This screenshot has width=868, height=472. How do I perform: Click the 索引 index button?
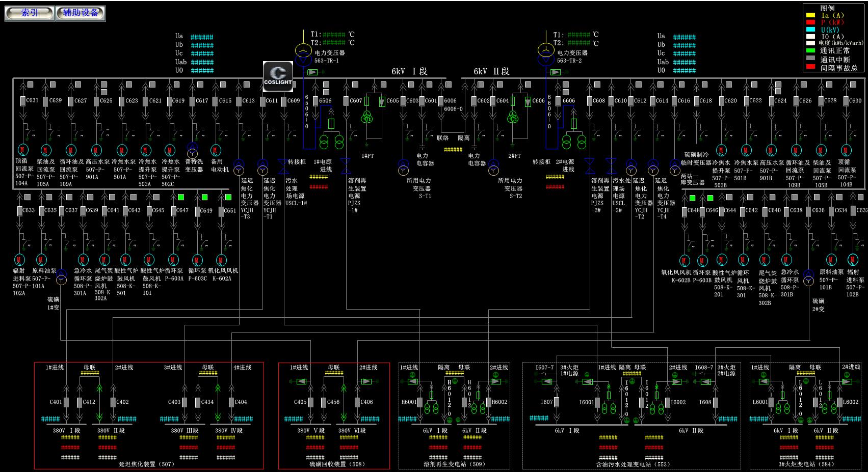[30, 13]
